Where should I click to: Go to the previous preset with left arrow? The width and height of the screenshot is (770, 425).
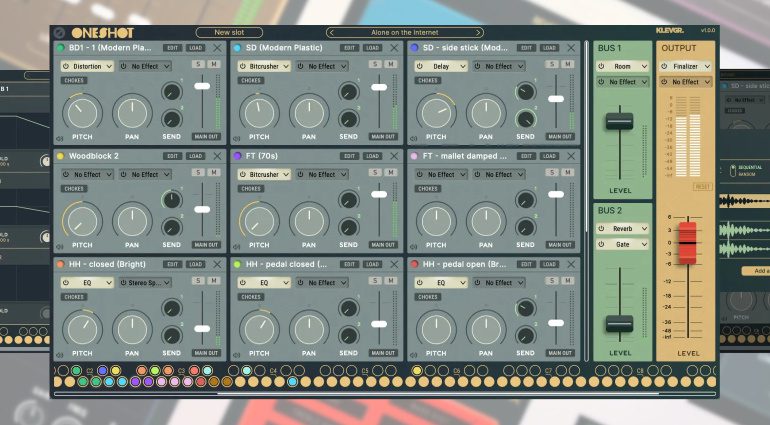[332, 33]
